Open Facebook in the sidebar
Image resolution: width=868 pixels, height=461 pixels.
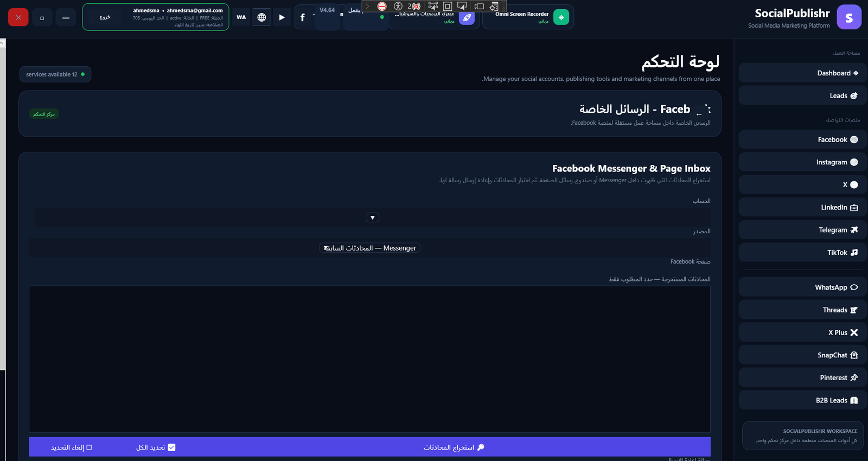point(802,139)
